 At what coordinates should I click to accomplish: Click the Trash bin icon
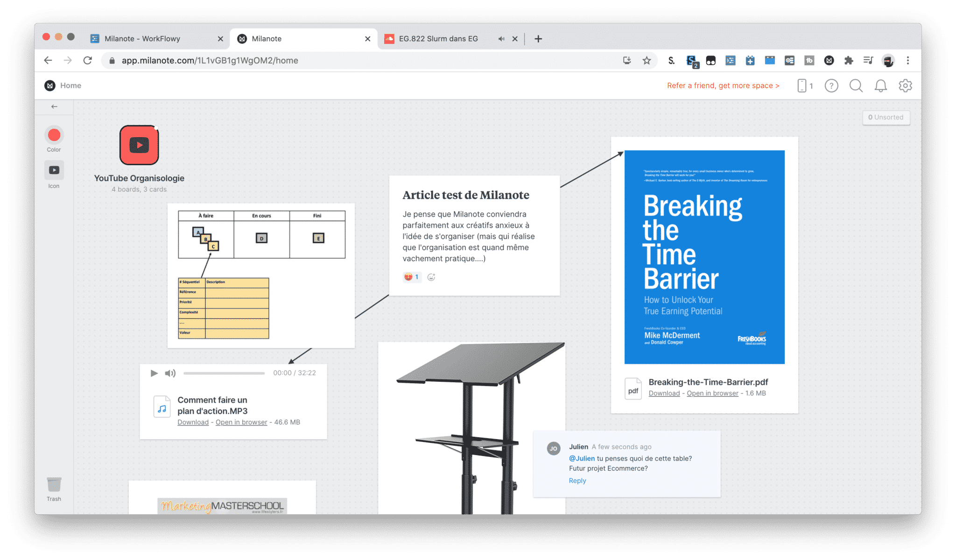pyautogui.click(x=54, y=485)
